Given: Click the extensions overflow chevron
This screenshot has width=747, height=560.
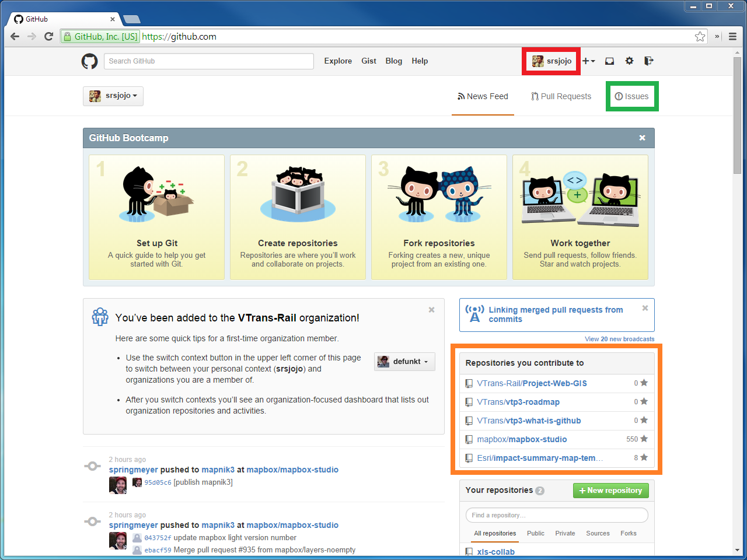Looking at the screenshot, I should (717, 36).
